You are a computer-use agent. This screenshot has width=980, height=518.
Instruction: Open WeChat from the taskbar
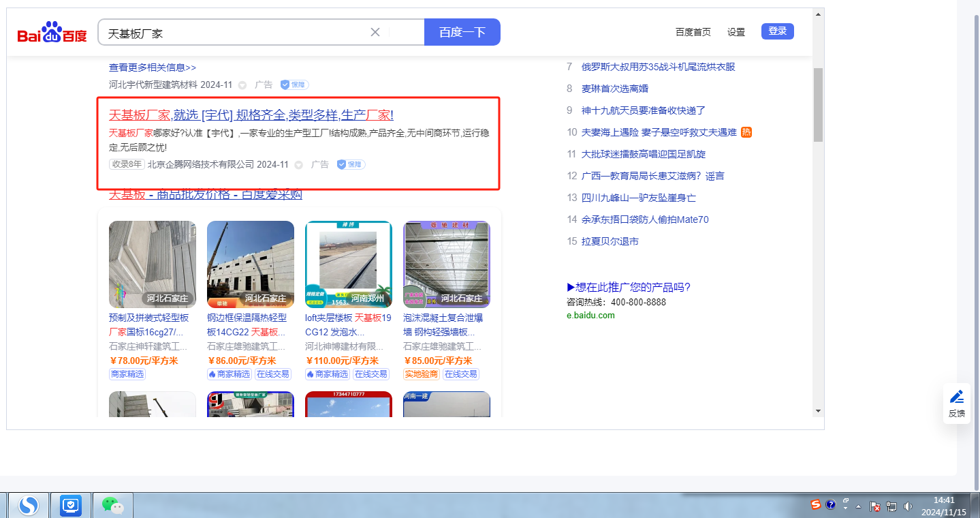[x=113, y=505]
